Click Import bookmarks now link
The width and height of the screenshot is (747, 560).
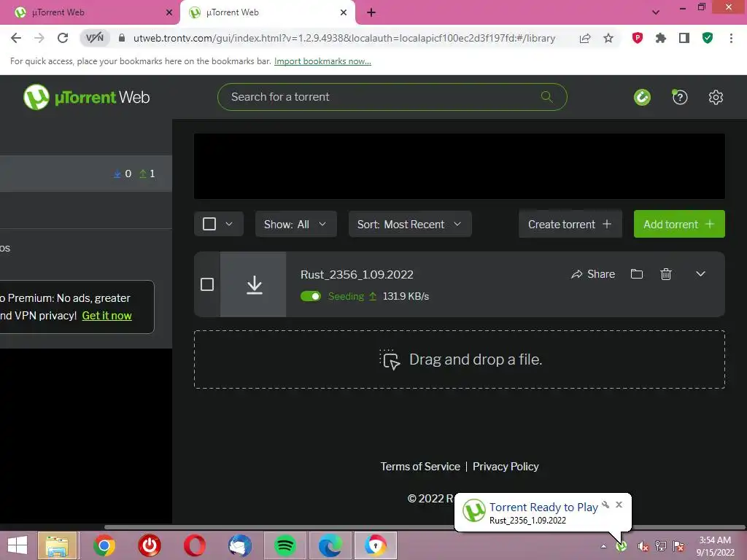322,61
